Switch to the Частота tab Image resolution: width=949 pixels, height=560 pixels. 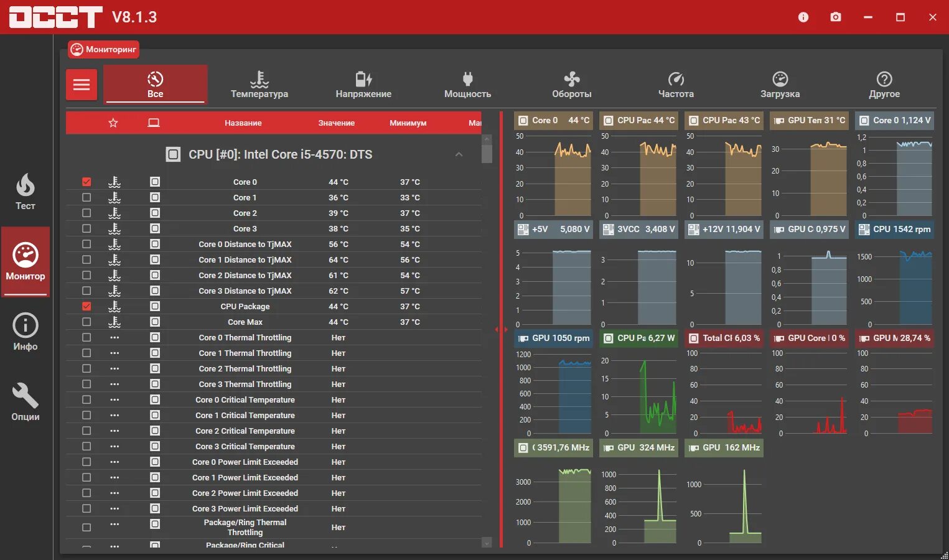[x=676, y=85]
